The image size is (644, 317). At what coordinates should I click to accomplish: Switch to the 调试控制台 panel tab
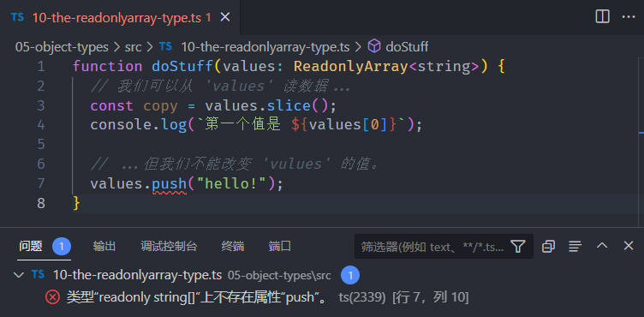tap(169, 246)
